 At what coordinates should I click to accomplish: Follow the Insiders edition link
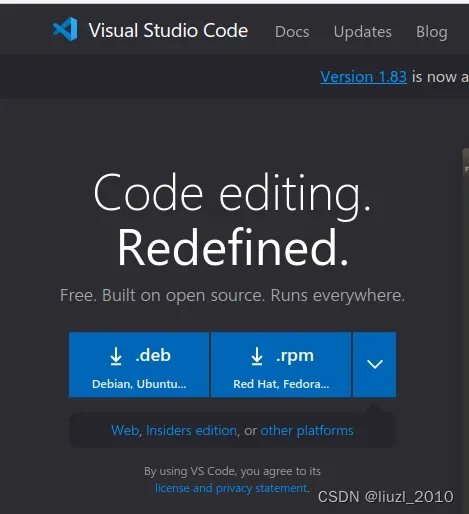tap(191, 430)
